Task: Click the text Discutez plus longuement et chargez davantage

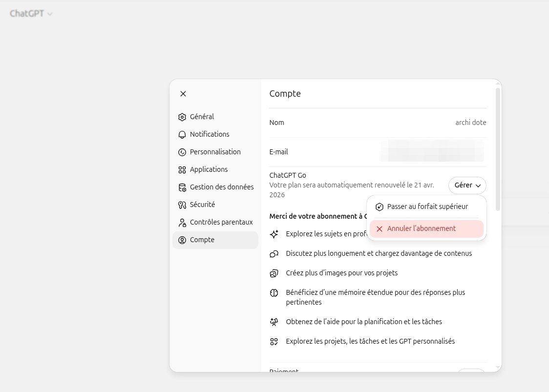Action: [x=379, y=253]
